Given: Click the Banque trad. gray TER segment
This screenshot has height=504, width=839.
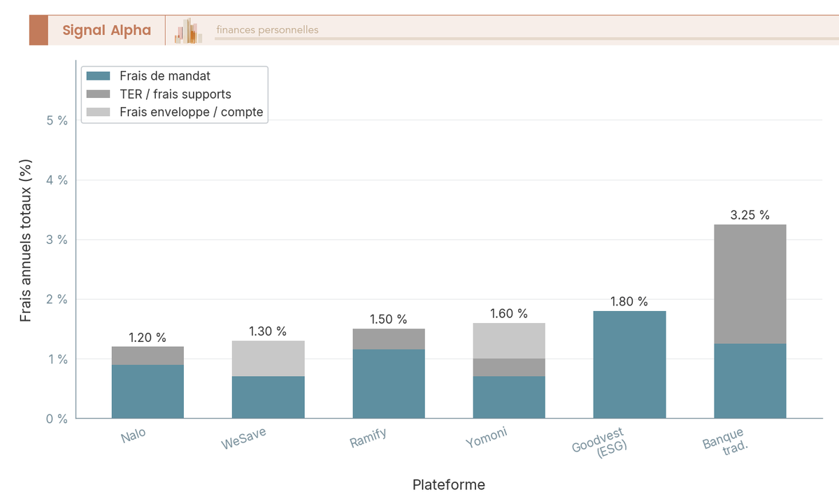Looking at the screenshot, I should (750, 284).
